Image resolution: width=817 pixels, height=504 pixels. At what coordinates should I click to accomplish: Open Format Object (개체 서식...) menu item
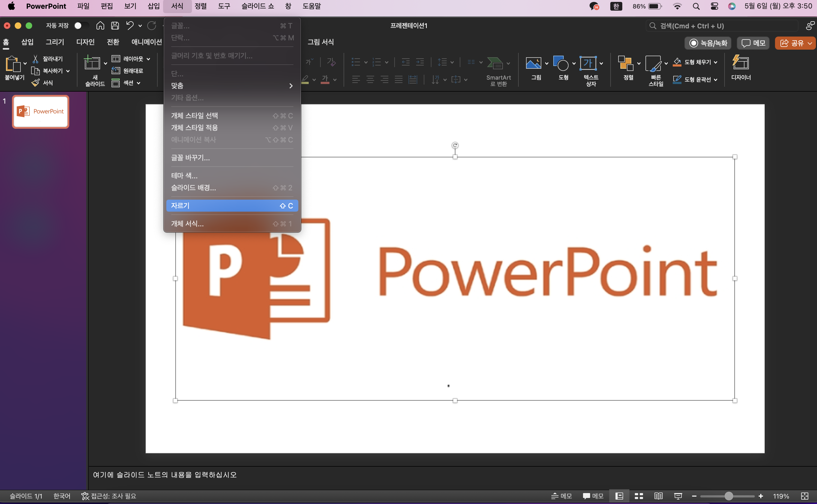pyautogui.click(x=232, y=224)
